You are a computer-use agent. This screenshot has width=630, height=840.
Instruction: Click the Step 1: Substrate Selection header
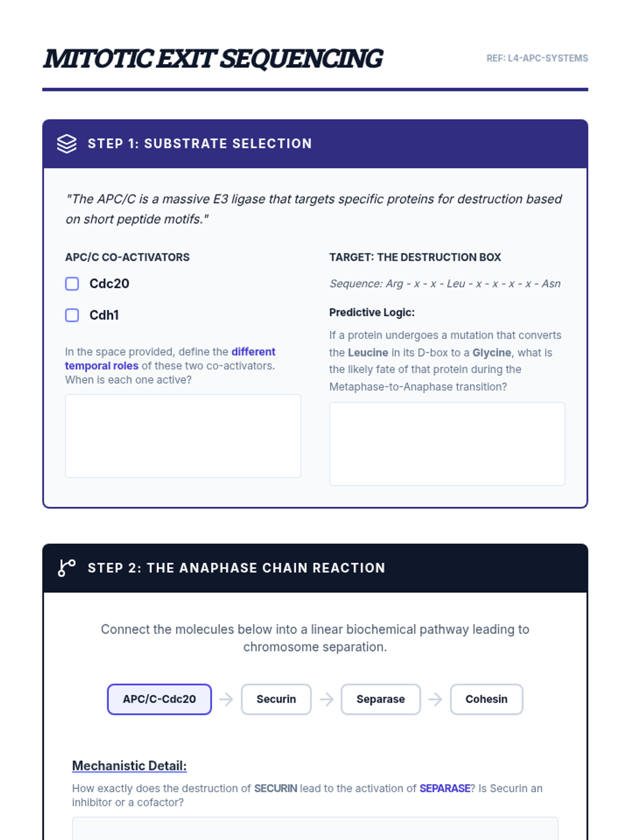[199, 144]
